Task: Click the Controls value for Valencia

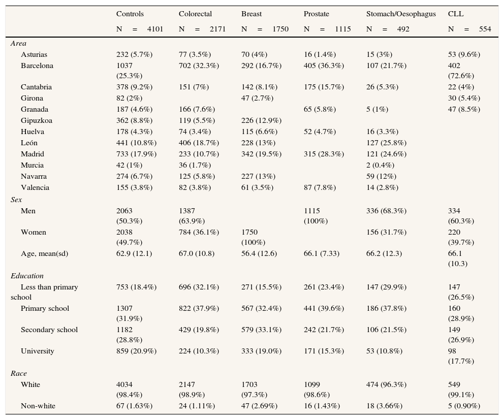Action: point(134,187)
